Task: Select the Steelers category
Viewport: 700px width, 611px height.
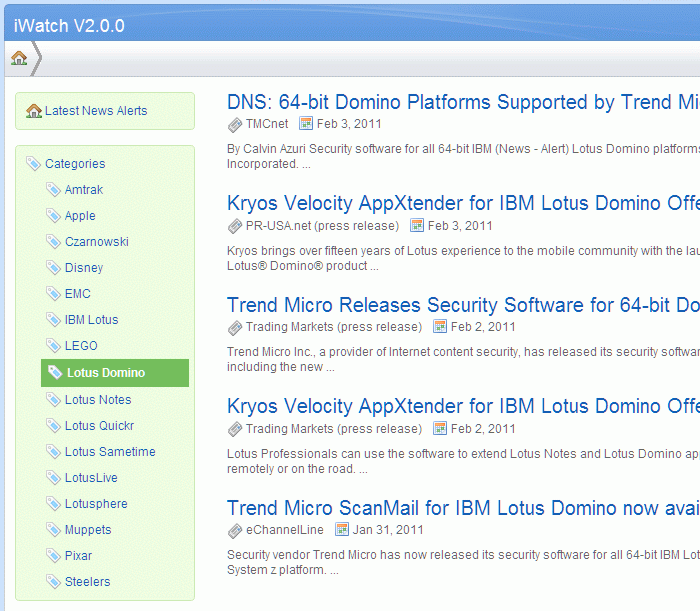Action: tap(88, 582)
